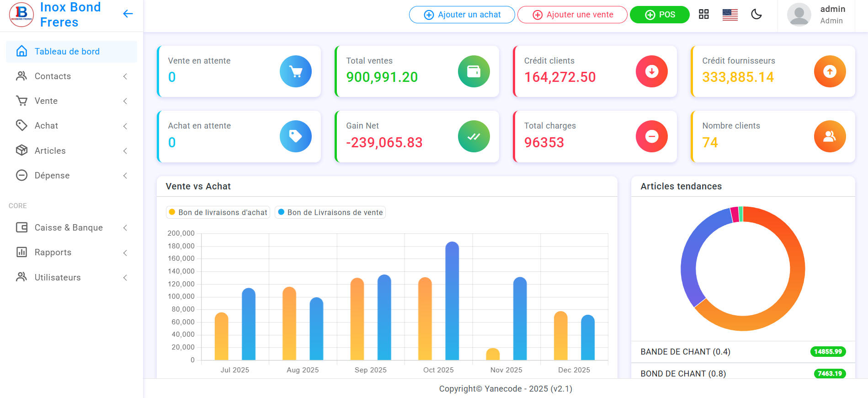This screenshot has height=398, width=868.
Task: Expand the Utilisateurs submenu chevron
Action: click(x=125, y=278)
